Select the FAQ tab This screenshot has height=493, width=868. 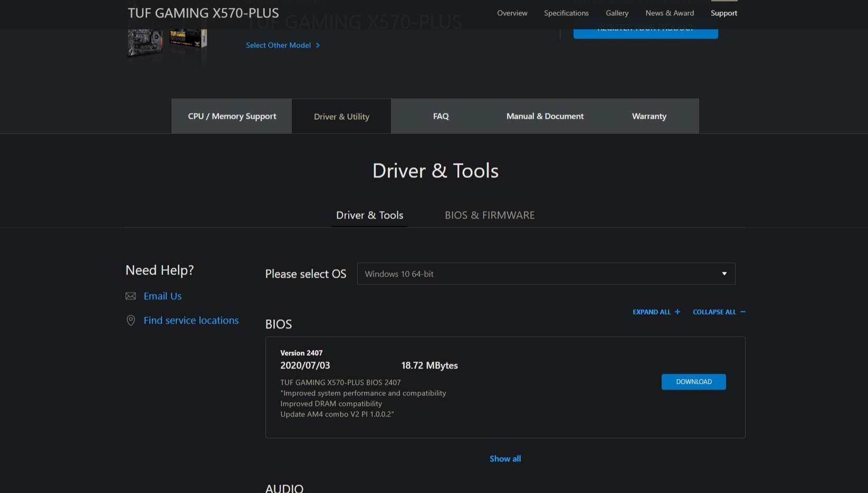pyautogui.click(x=441, y=116)
